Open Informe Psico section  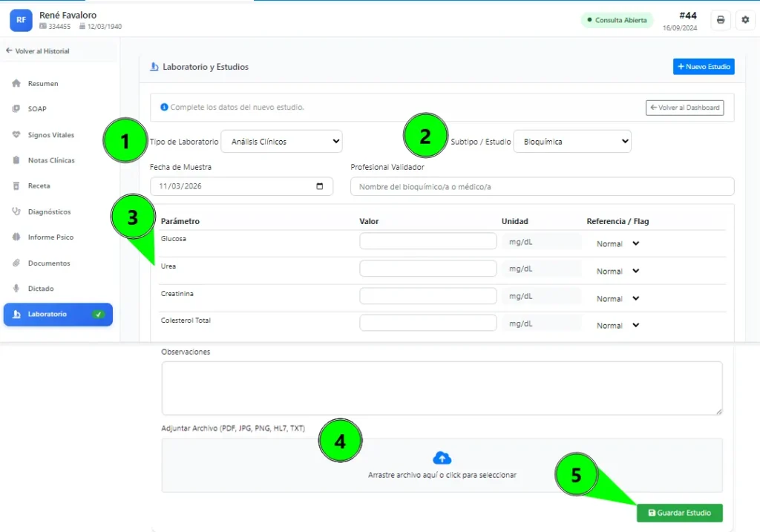(58, 237)
